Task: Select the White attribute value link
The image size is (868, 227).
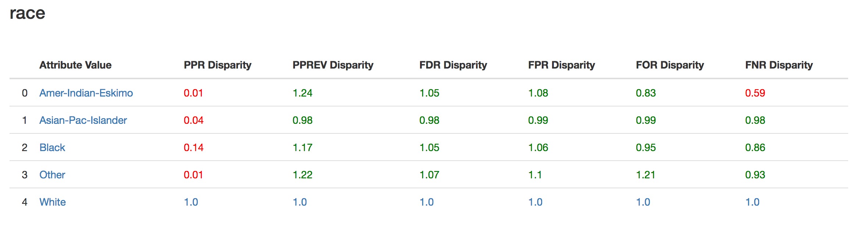Action: coord(53,202)
